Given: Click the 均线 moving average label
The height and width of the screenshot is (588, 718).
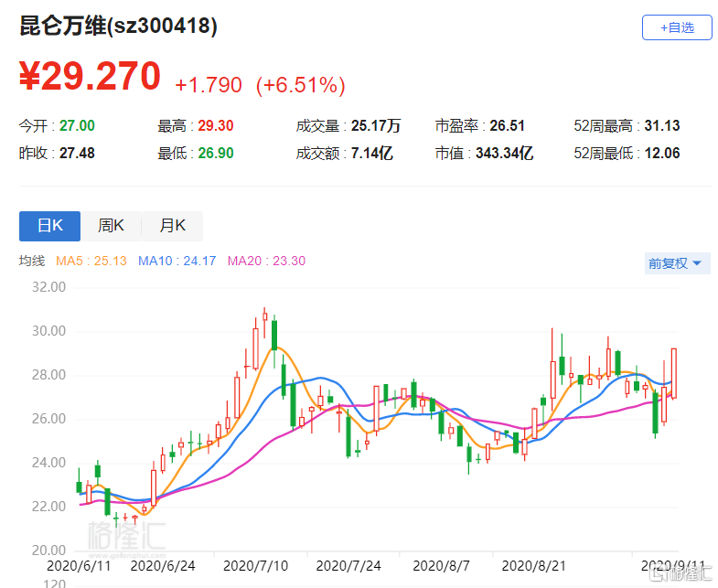Looking at the screenshot, I should tap(32, 261).
